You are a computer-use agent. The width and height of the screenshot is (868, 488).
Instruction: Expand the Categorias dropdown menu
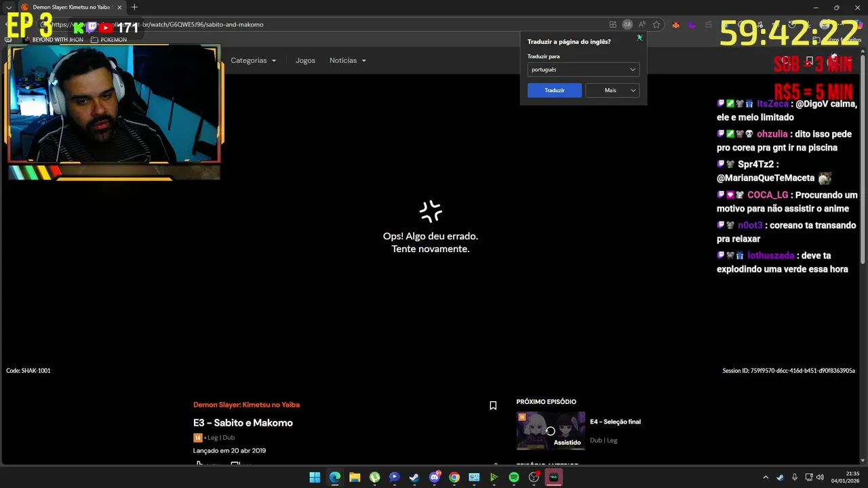[254, 60]
